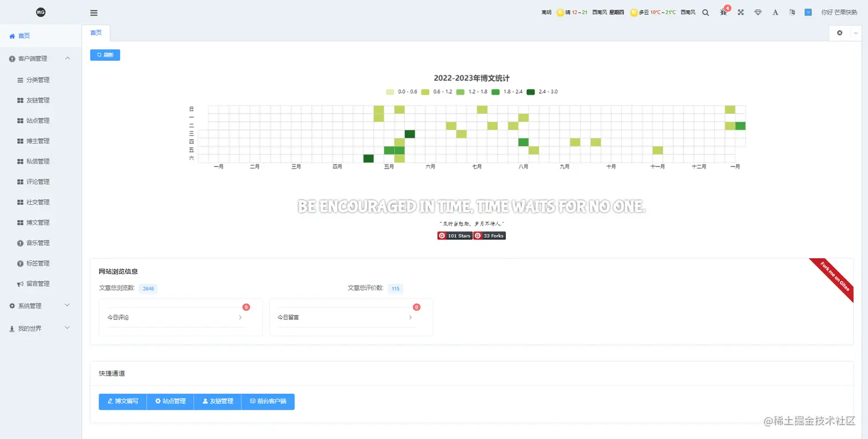
Task: Switch language with the translate icon
Action: 792,12
